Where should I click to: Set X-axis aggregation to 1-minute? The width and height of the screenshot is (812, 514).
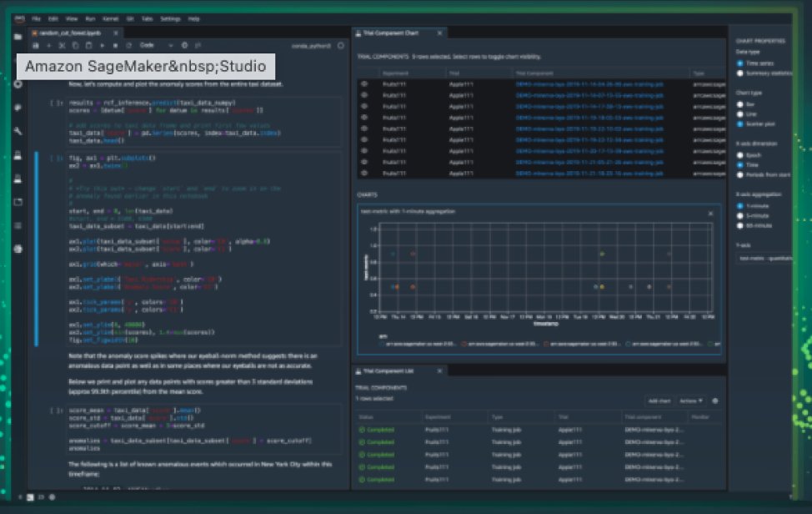click(740, 206)
